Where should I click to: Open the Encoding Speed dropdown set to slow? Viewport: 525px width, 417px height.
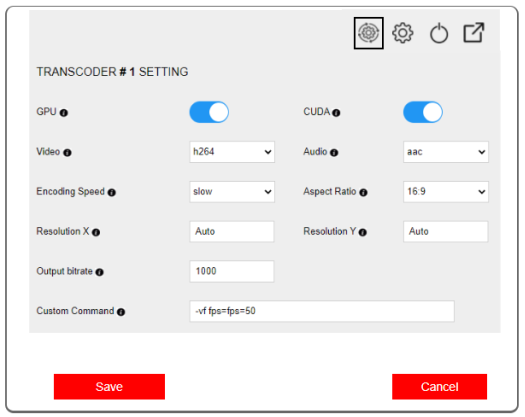[232, 192]
